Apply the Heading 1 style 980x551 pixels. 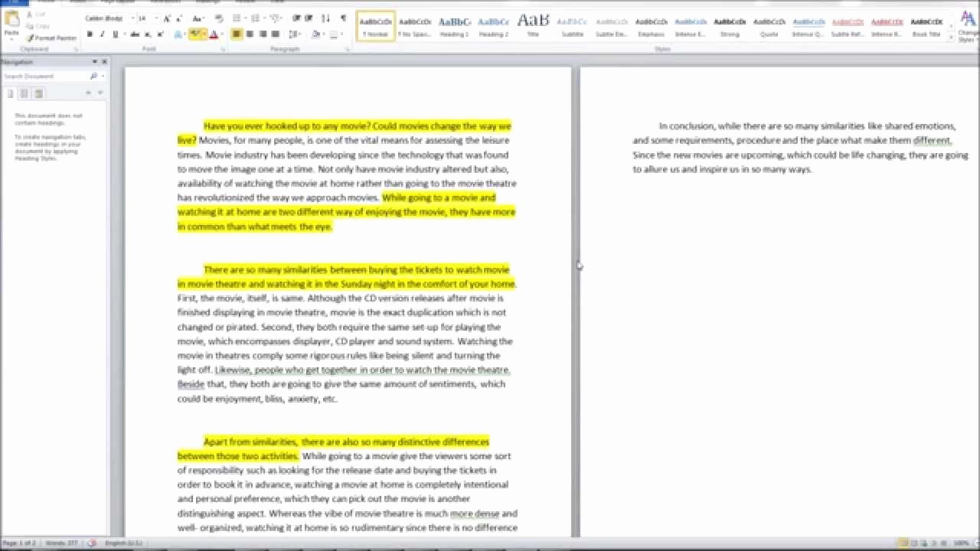point(455,25)
